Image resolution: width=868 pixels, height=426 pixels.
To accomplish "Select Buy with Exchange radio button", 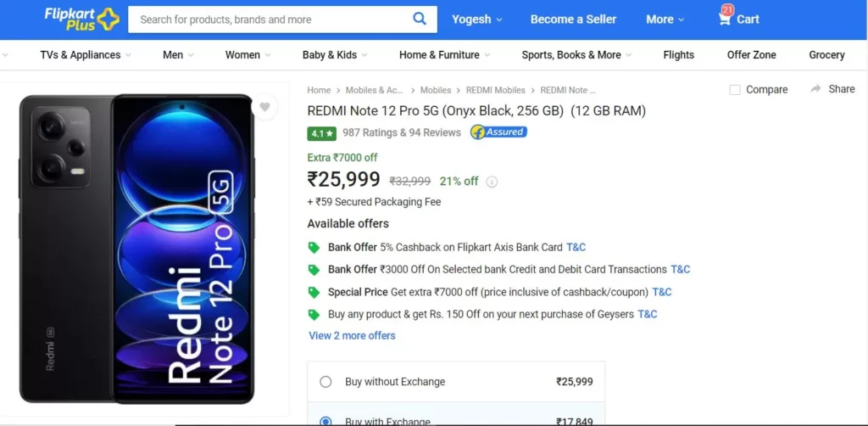I will [x=325, y=421].
